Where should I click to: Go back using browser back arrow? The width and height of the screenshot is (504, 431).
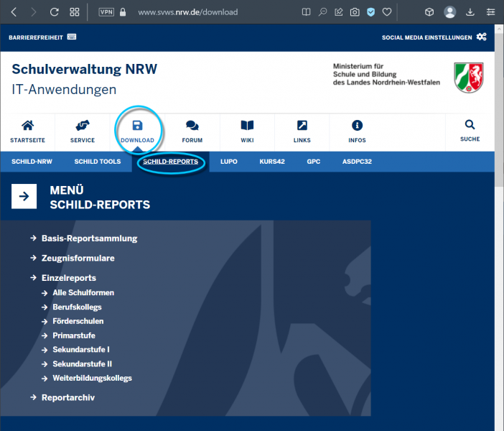click(x=14, y=12)
